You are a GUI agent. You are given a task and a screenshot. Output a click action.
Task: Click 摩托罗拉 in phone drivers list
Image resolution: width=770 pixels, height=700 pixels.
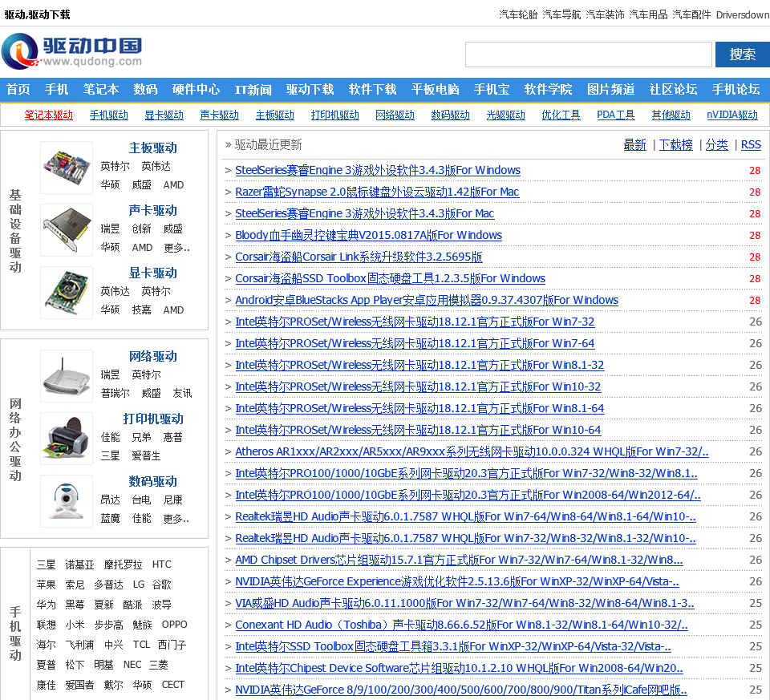(124, 564)
